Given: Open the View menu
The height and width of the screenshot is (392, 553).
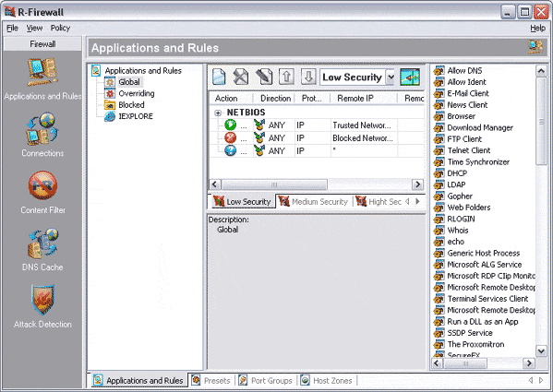Looking at the screenshot, I should pyautogui.click(x=34, y=28).
